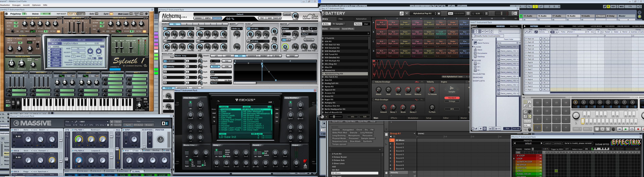Image resolution: width=644 pixels, height=177 pixels.
Task: Click the Effectrix previous preset arrow
Action: click(515, 143)
